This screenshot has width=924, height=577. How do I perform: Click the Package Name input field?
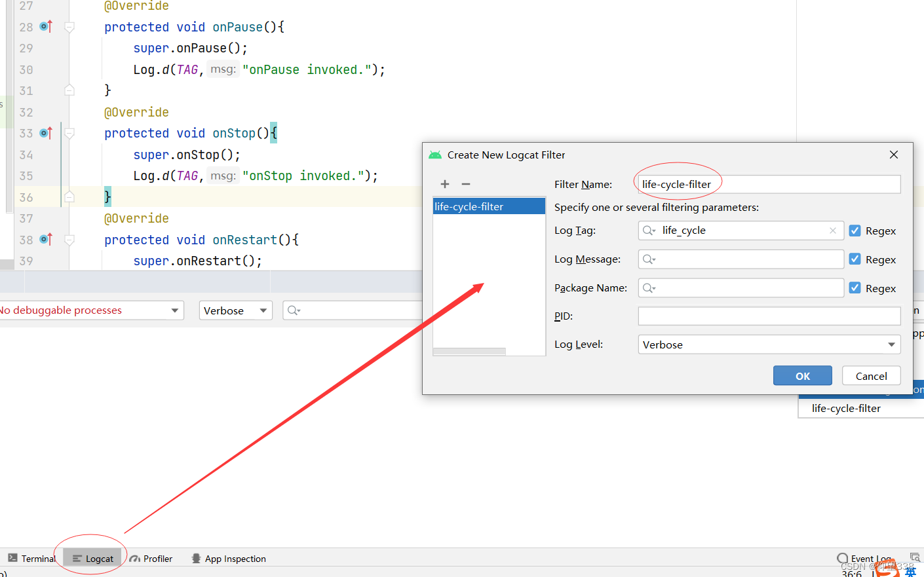741,288
